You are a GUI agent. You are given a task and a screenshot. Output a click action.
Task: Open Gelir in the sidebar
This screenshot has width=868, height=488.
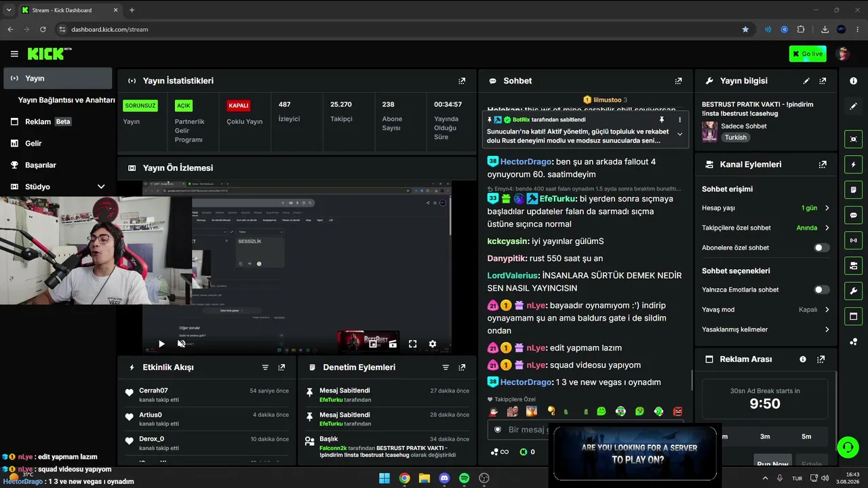[x=58, y=144]
